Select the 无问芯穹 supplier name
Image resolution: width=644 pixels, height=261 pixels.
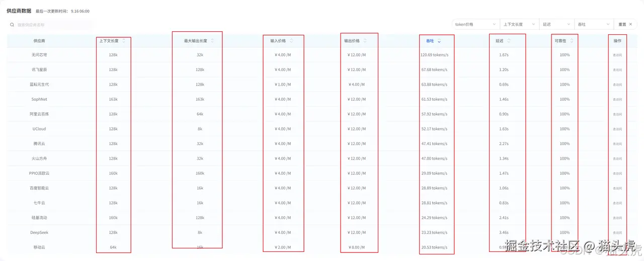tap(39, 55)
